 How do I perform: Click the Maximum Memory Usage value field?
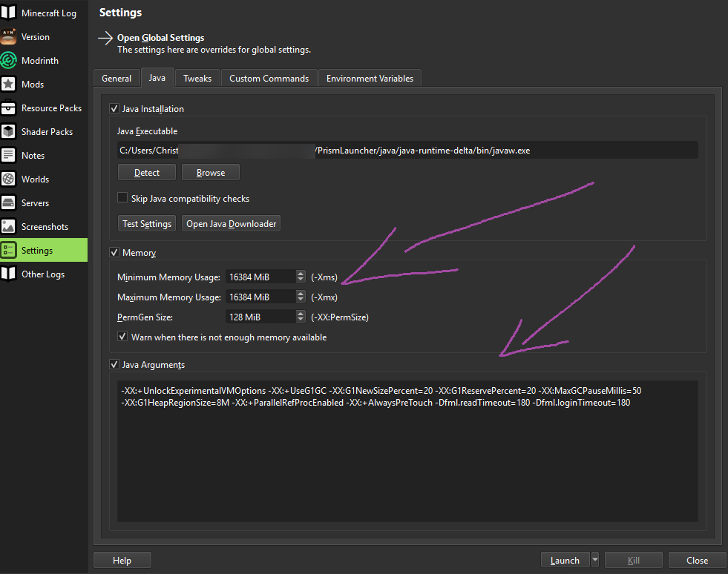pos(261,297)
